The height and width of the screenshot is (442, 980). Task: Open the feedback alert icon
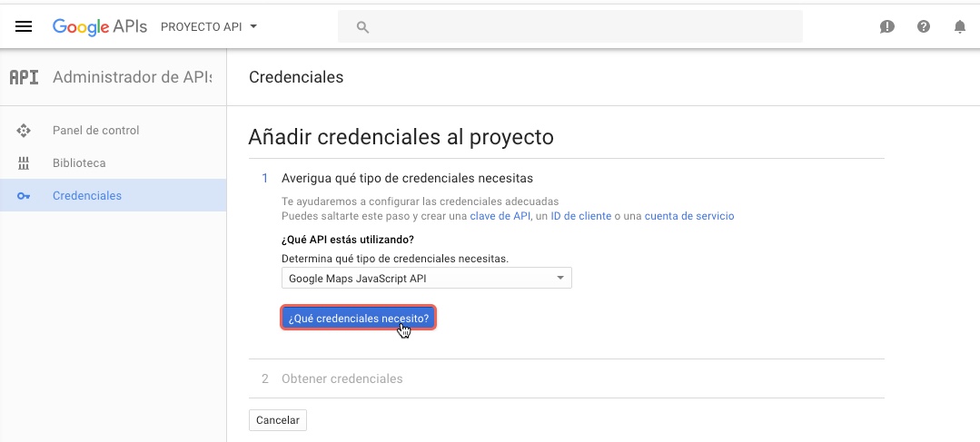886,27
